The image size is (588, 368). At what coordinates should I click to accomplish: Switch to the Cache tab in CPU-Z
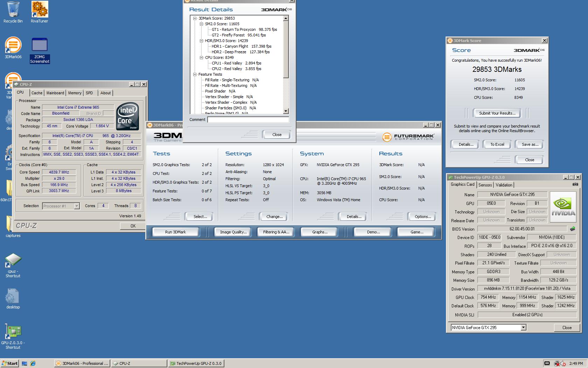tap(37, 93)
